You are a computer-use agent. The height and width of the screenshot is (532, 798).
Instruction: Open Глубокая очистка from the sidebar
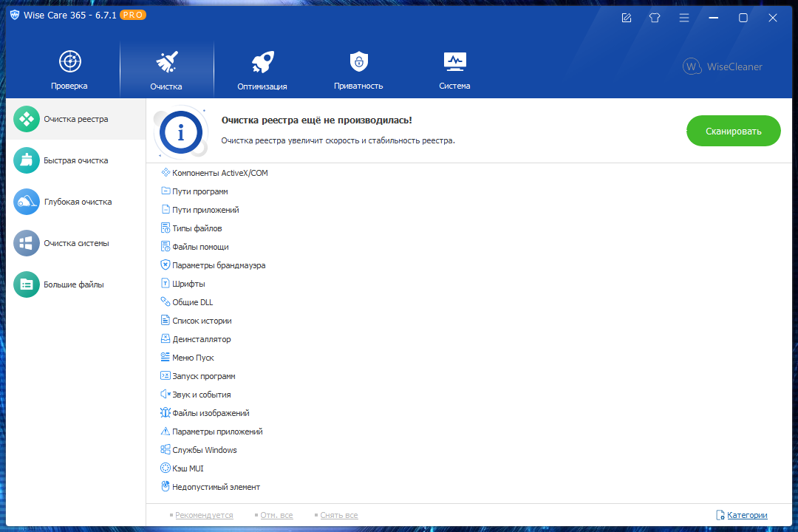pyautogui.click(x=77, y=202)
